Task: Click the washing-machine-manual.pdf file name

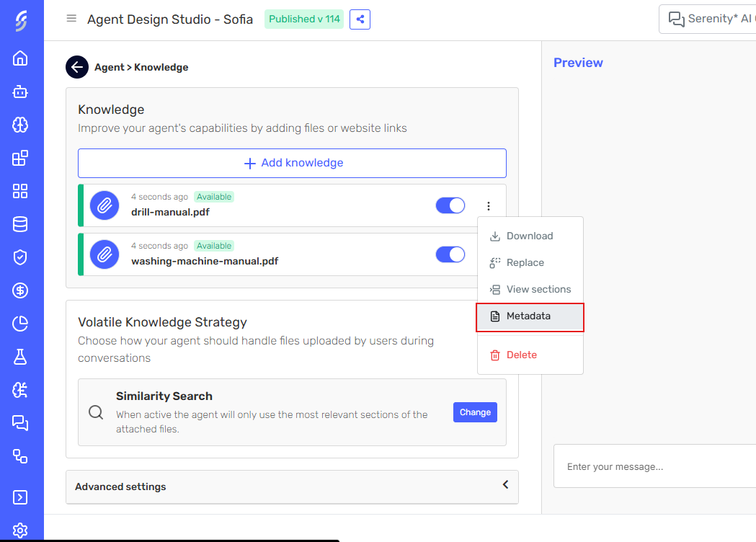Action: coord(205,262)
